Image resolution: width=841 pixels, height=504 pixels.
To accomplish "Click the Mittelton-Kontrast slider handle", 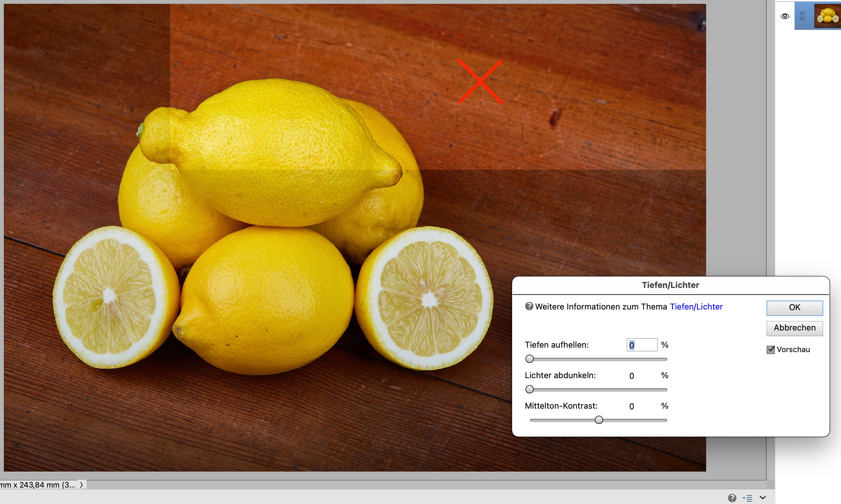I will [x=599, y=420].
